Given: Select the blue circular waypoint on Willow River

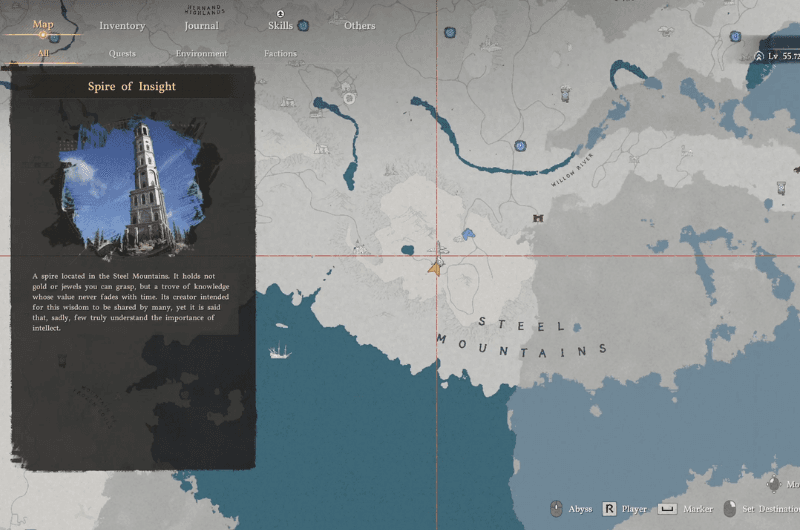Looking at the screenshot, I should tap(520, 146).
